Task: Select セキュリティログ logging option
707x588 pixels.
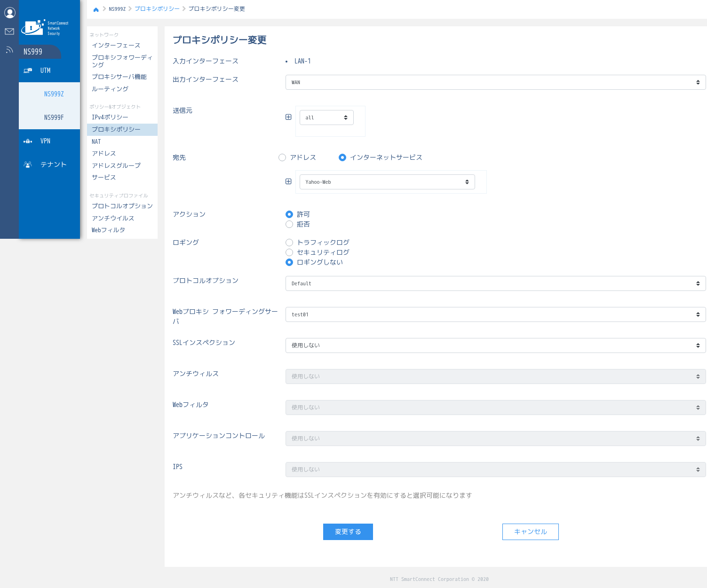Action: (289, 252)
